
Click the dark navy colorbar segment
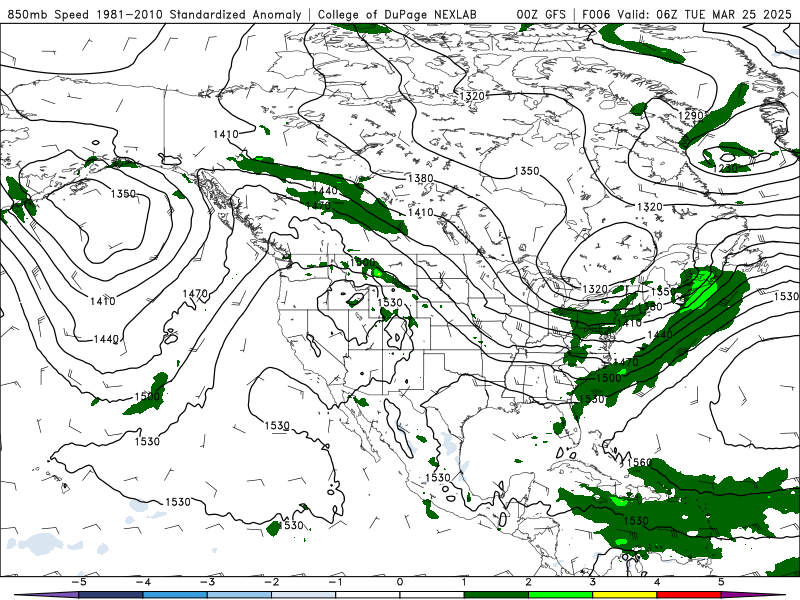111,595
